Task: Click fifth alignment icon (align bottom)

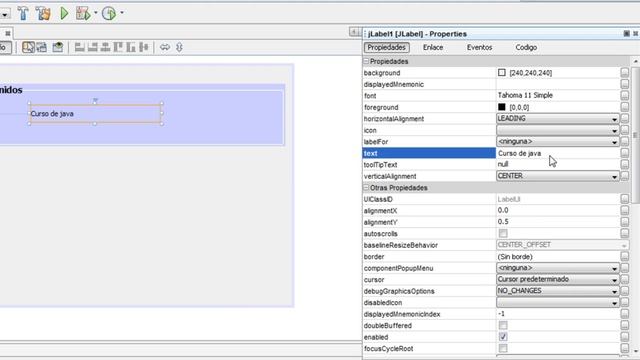Action: [131, 47]
